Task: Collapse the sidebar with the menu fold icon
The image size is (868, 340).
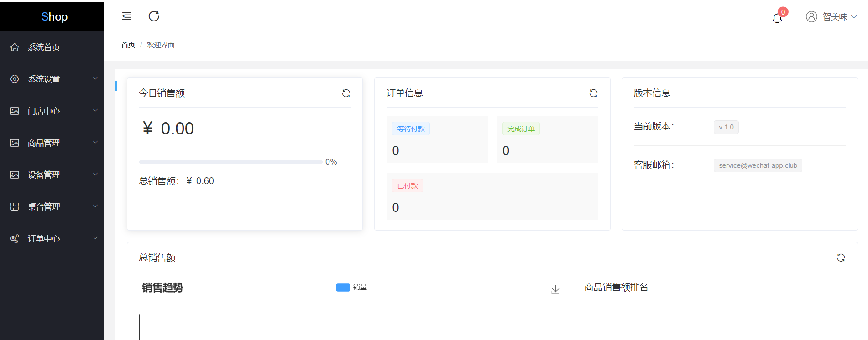Action: [126, 16]
